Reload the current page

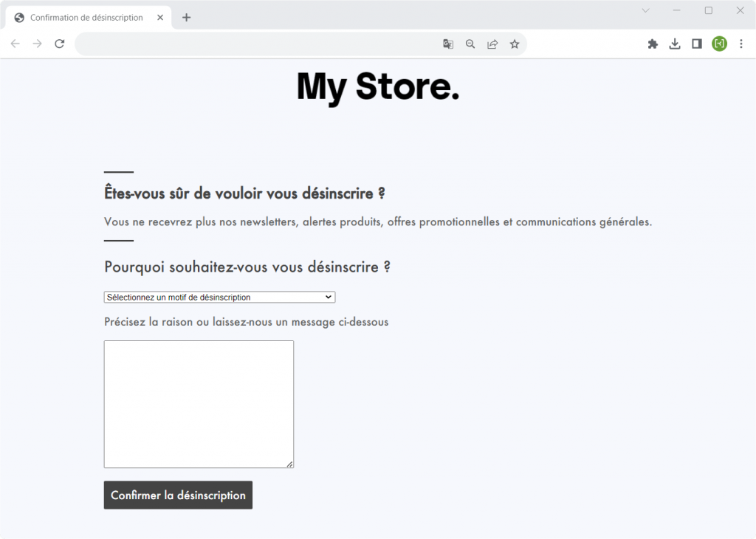(x=59, y=44)
